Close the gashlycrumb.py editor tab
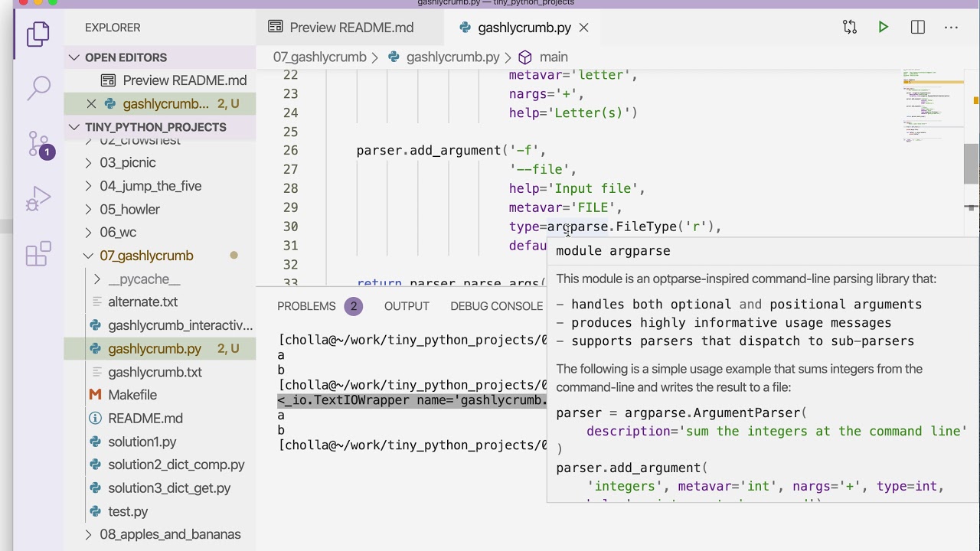980x551 pixels. (x=583, y=28)
